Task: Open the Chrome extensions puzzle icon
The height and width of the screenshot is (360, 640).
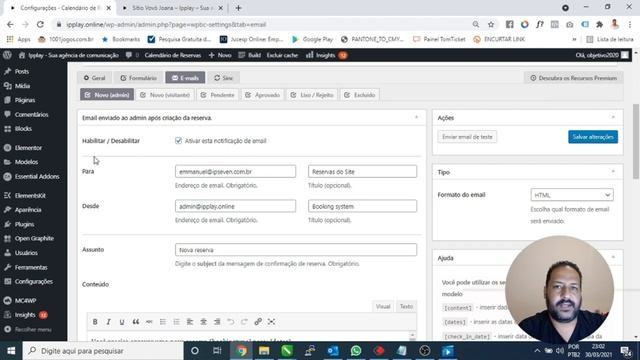Action: coord(599,24)
